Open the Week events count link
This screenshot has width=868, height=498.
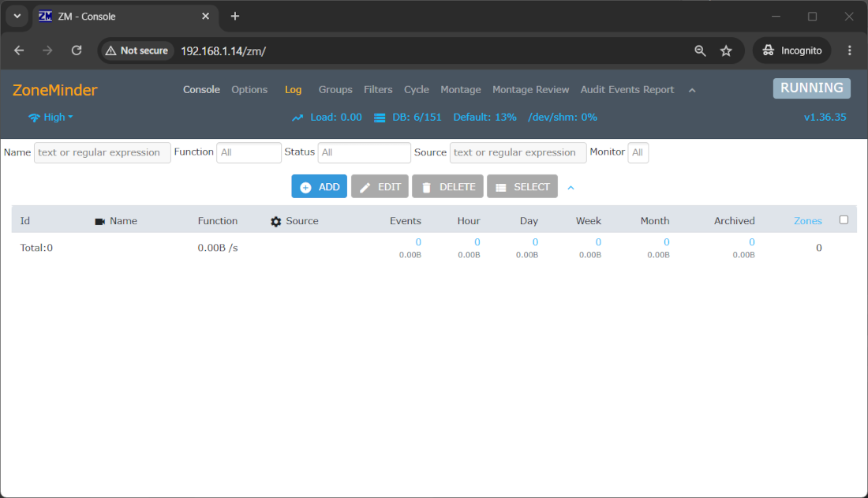(x=598, y=242)
